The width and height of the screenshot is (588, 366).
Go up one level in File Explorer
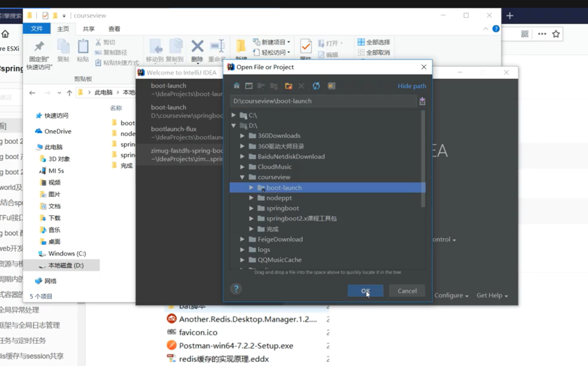69,93
